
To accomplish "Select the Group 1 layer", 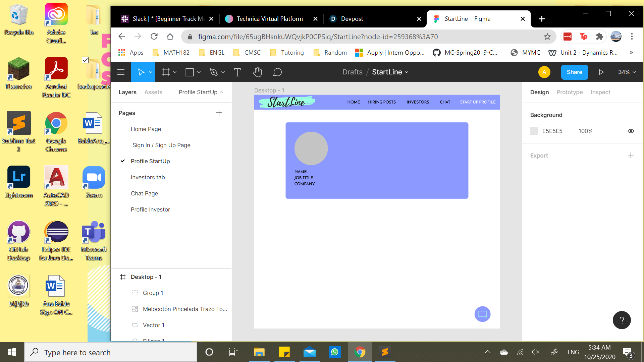I will click(x=153, y=293).
